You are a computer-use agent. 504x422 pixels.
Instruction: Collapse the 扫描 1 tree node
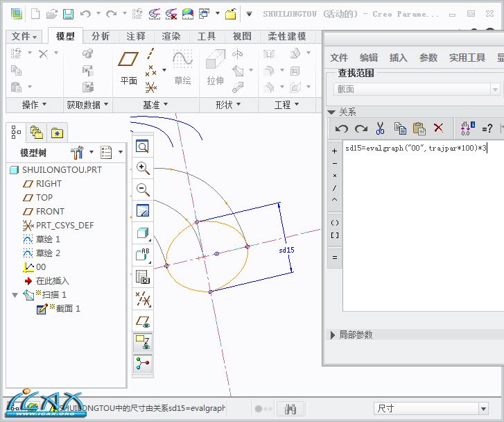click(15, 295)
